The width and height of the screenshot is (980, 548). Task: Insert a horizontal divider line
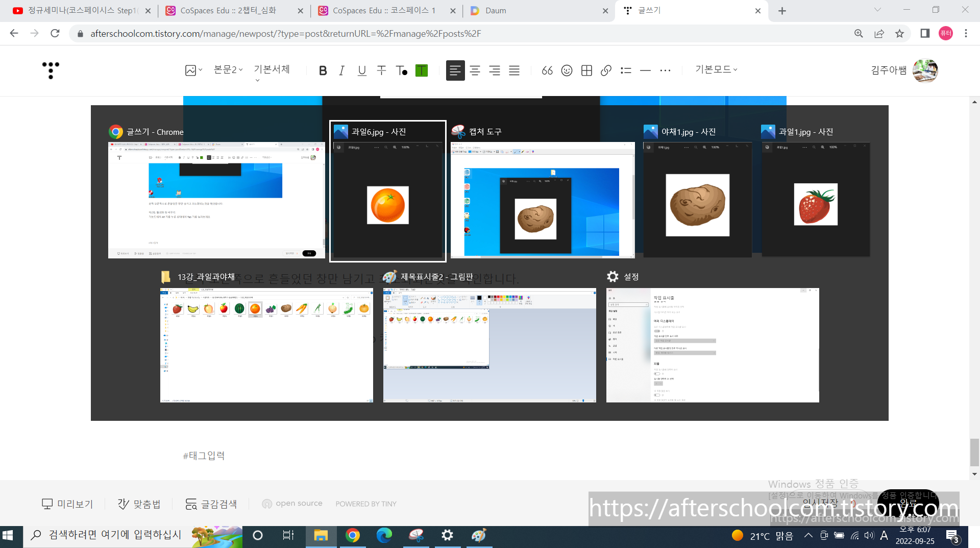[645, 70]
